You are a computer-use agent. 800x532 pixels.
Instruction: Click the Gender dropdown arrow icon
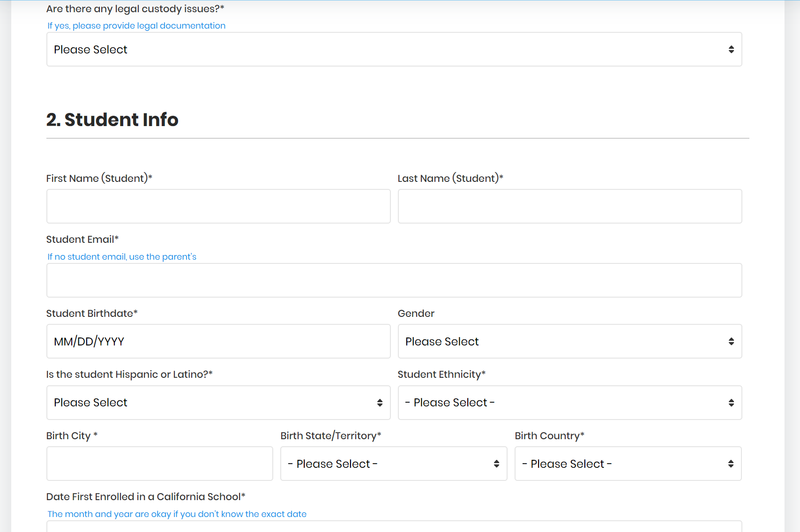pyautogui.click(x=731, y=341)
